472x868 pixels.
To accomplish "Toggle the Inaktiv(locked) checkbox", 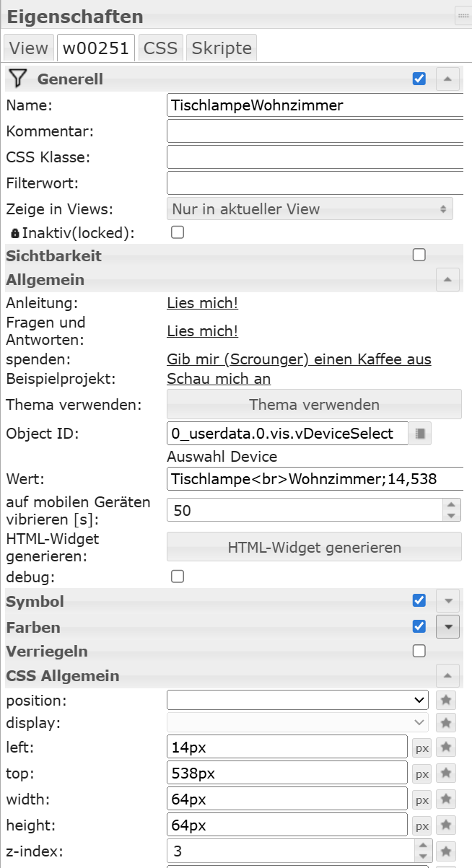I will (177, 232).
